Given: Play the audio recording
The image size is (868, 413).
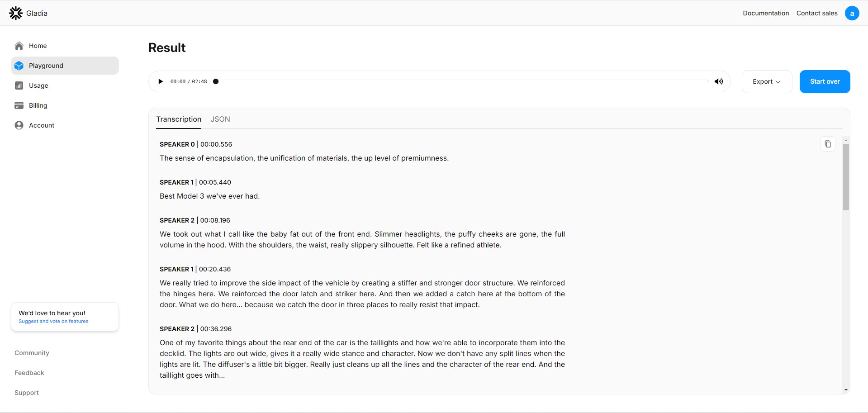Looking at the screenshot, I should [161, 81].
